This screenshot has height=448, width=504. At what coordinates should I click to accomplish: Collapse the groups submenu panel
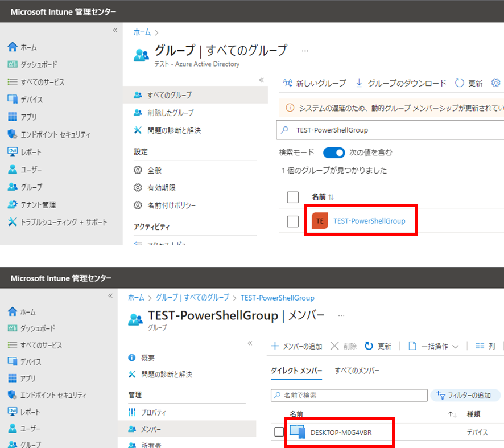pos(261,80)
